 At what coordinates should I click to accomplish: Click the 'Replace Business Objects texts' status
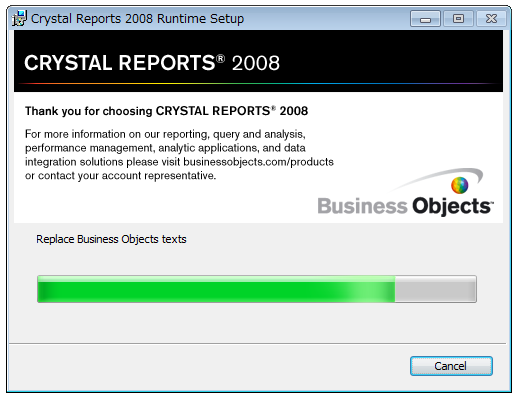tap(111, 239)
